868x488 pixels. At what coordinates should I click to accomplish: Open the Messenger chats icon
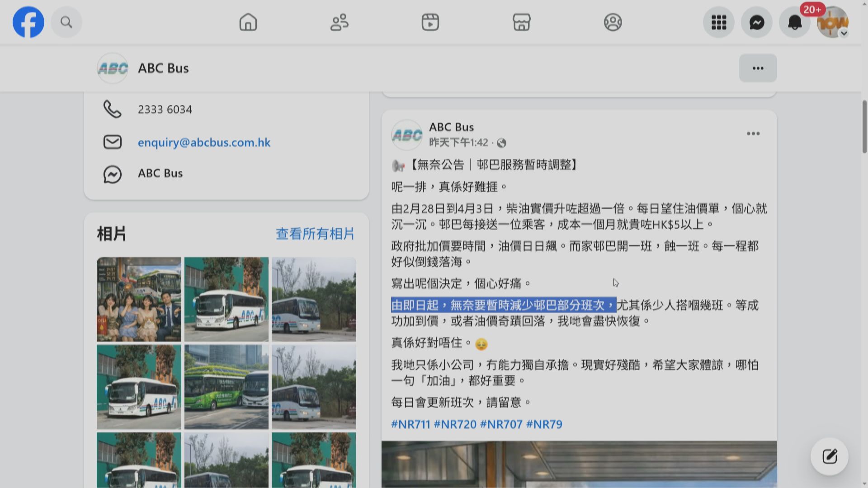tap(756, 22)
